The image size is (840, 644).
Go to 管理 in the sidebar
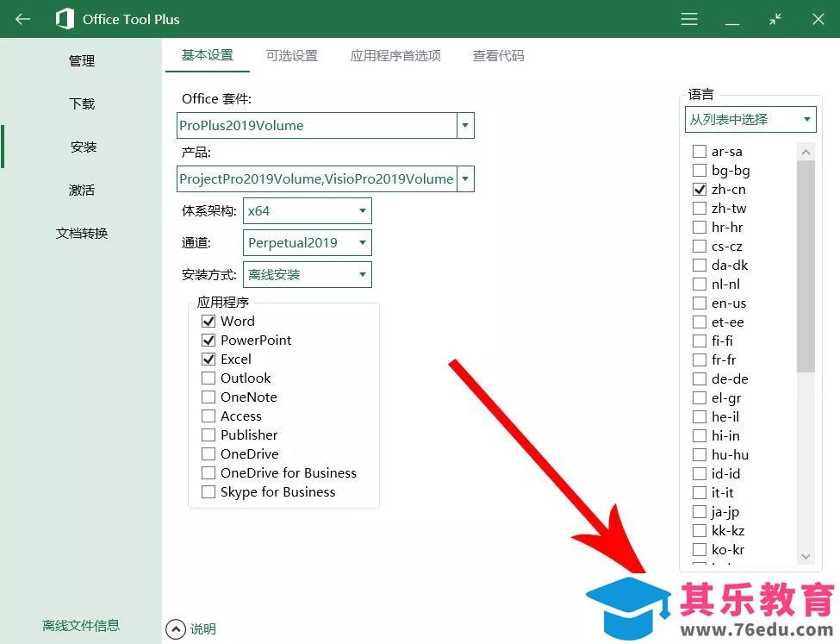click(82, 60)
